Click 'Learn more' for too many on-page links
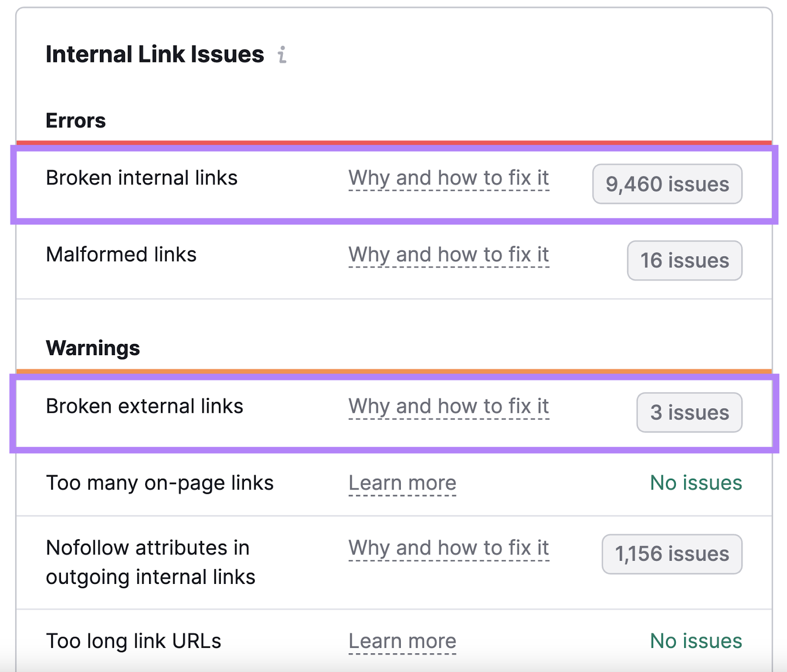The image size is (787, 672). [402, 483]
